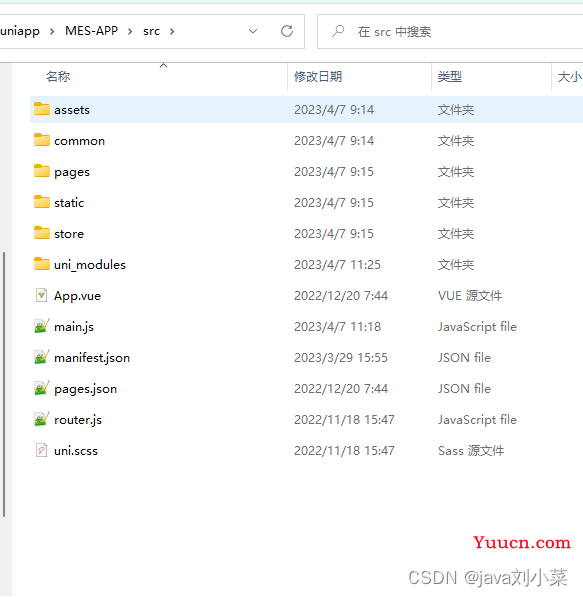The image size is (583, 597).
Task: Select the router.js file row
Action: pos(306,420)
